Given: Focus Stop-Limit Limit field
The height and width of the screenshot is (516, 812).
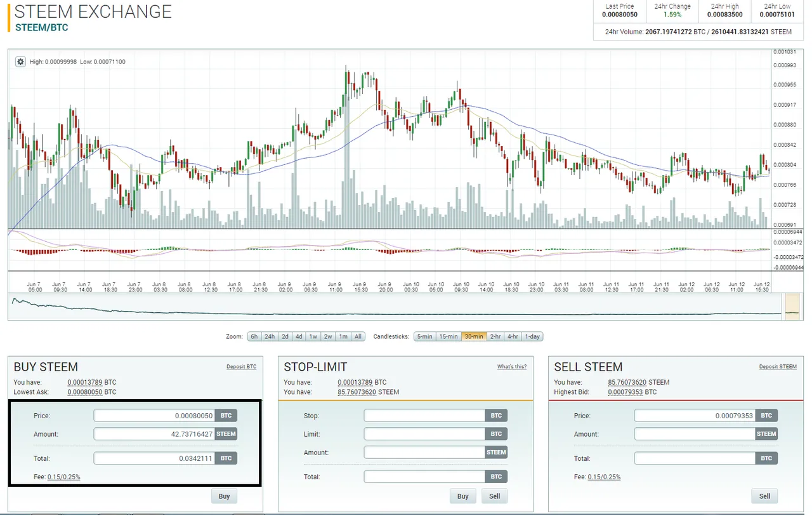Looking at the screenshot, I should click(x=424, y=434).
